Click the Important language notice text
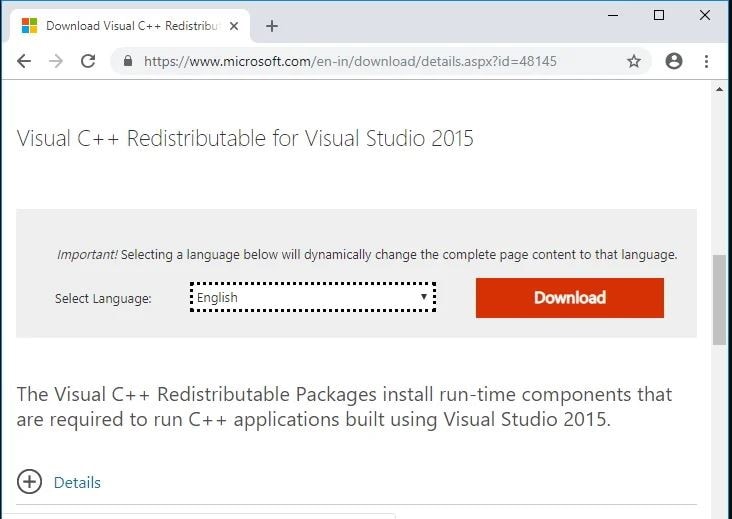 coord(367,255)
